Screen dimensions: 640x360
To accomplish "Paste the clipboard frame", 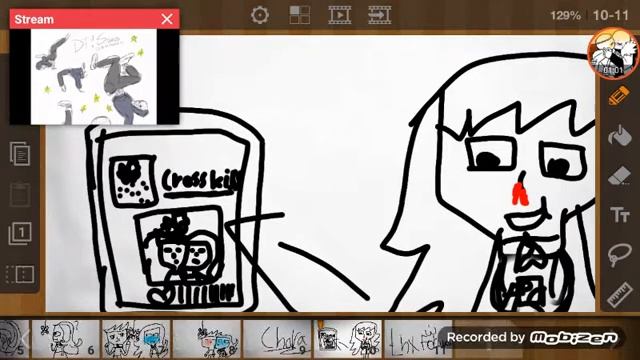I will point(20,194).
